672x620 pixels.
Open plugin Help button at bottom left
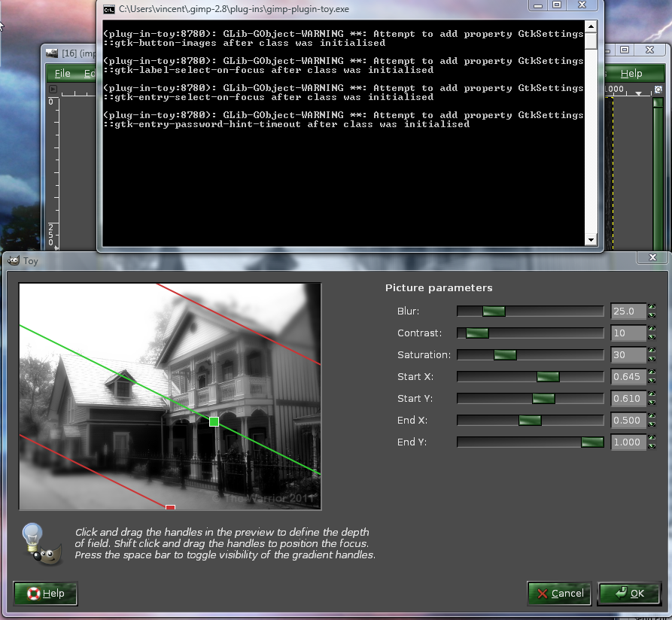click(45, 594)
